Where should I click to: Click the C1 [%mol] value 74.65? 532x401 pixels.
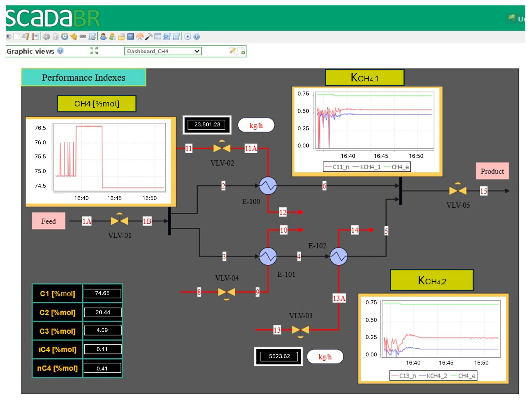[102, 293]
